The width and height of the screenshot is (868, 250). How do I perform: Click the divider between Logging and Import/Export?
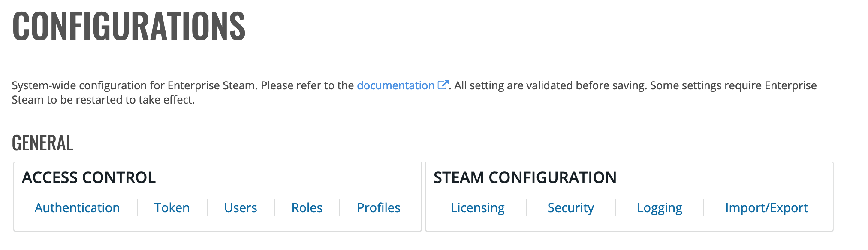pos(704,207)
